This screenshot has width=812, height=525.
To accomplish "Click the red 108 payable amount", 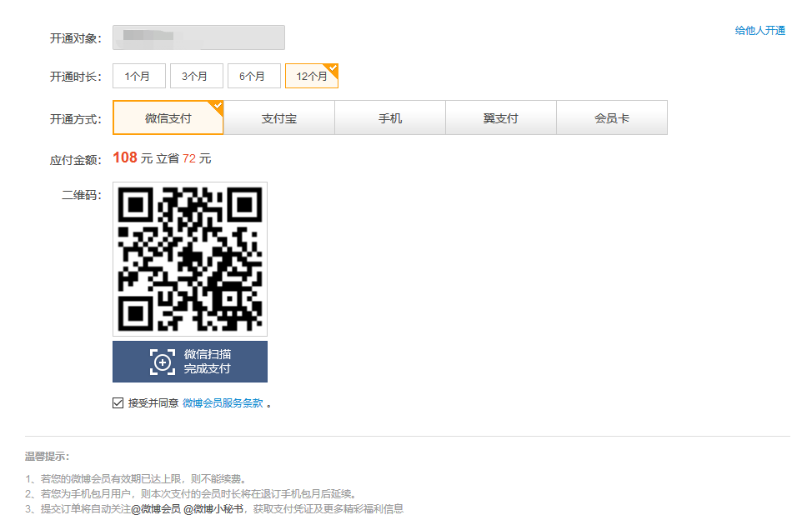I will tap(125, 158).
